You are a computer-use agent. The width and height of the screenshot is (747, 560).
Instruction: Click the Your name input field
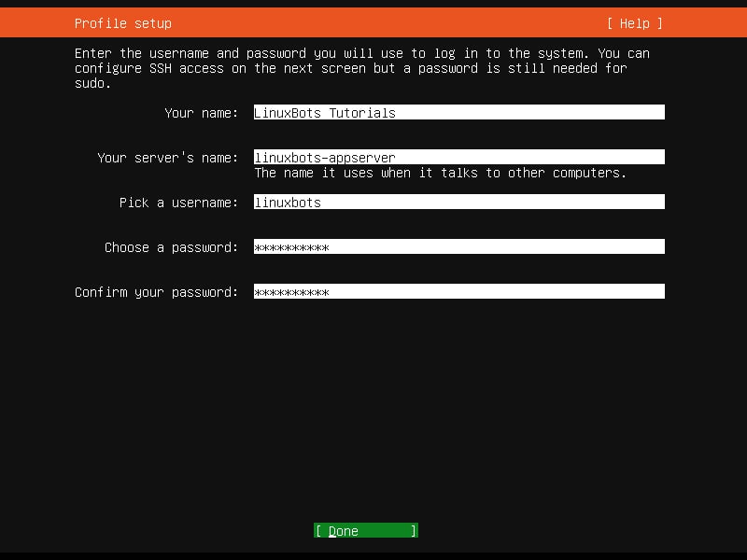(x=458, y=112)
